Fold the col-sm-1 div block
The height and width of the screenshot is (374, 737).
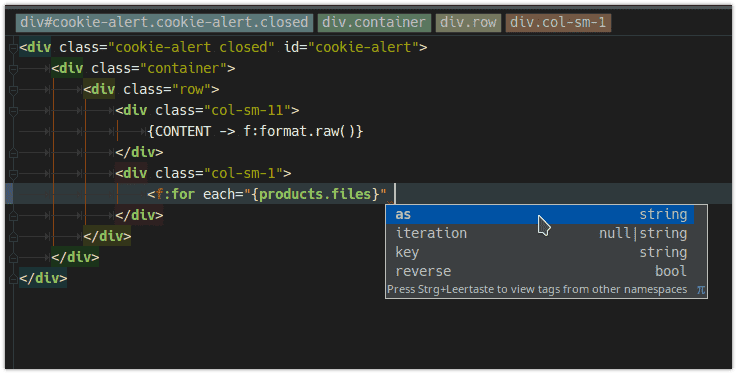coord(13,173)
